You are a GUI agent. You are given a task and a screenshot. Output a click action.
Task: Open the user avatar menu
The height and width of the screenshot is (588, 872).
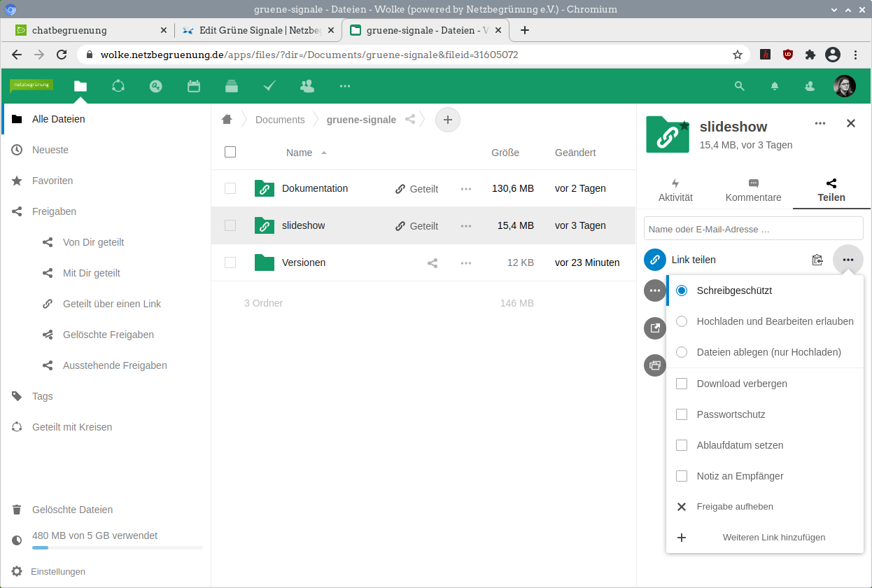(x=845, y=86)
